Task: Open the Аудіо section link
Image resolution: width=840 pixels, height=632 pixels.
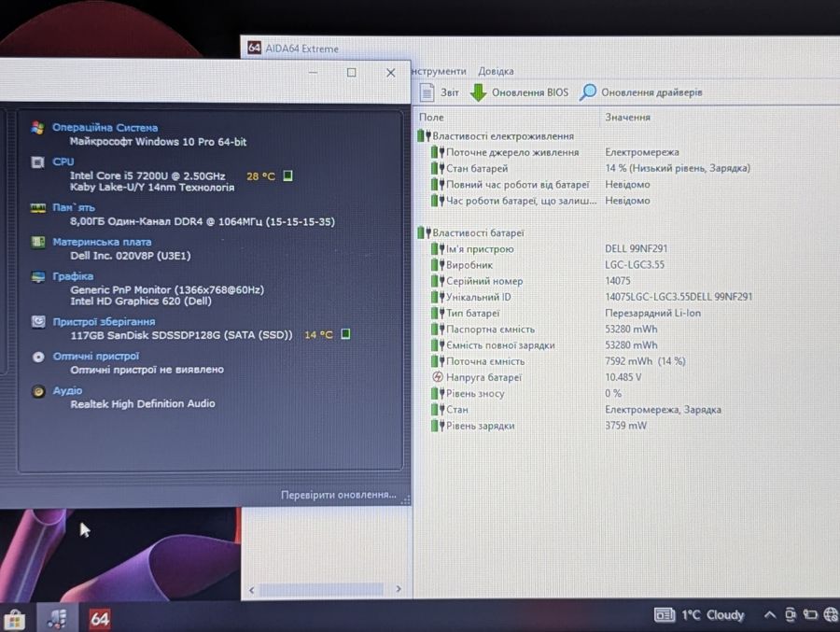Action: click(x=67, y=391)
